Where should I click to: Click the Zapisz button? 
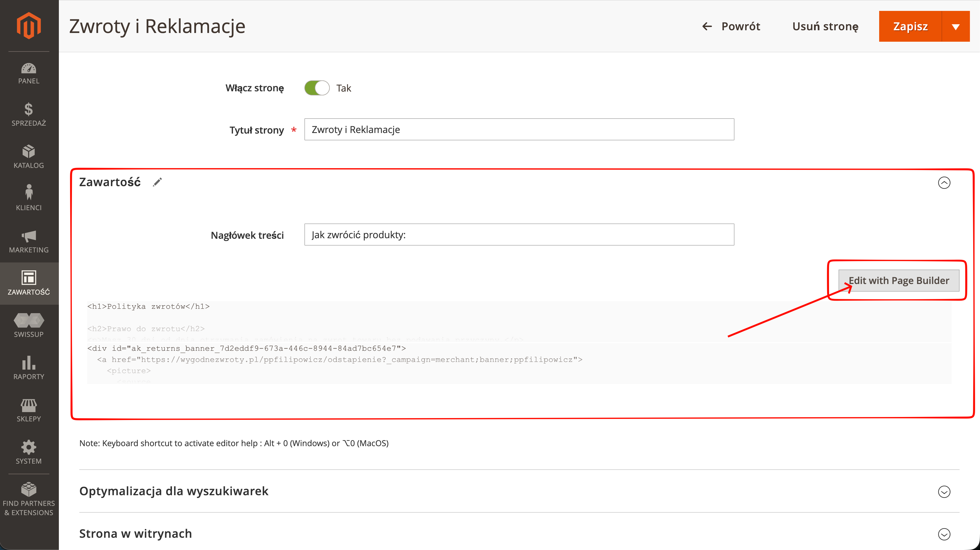(x=911, y=26)
